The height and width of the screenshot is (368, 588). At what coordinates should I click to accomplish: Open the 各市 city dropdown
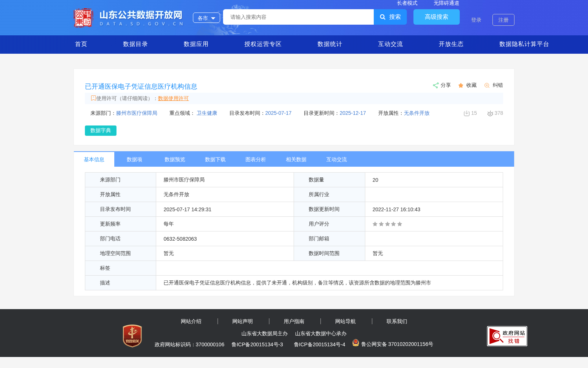207,18
